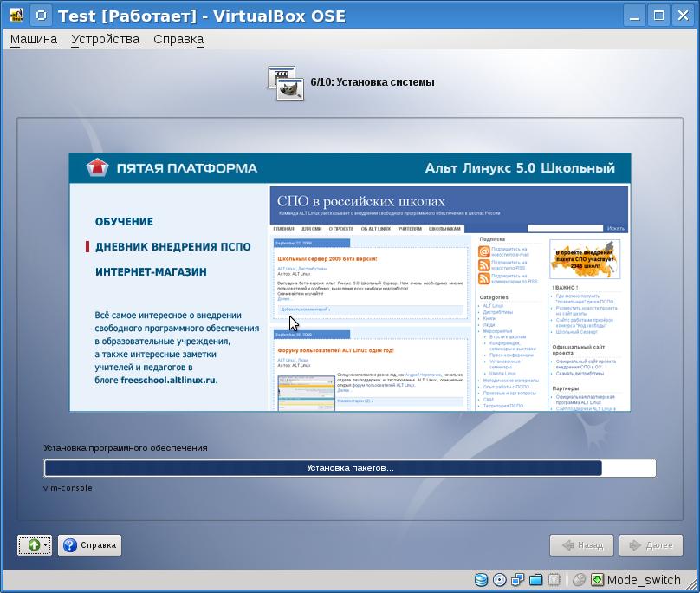Click the mouse integration indicator icon

[x=579, y=580]
